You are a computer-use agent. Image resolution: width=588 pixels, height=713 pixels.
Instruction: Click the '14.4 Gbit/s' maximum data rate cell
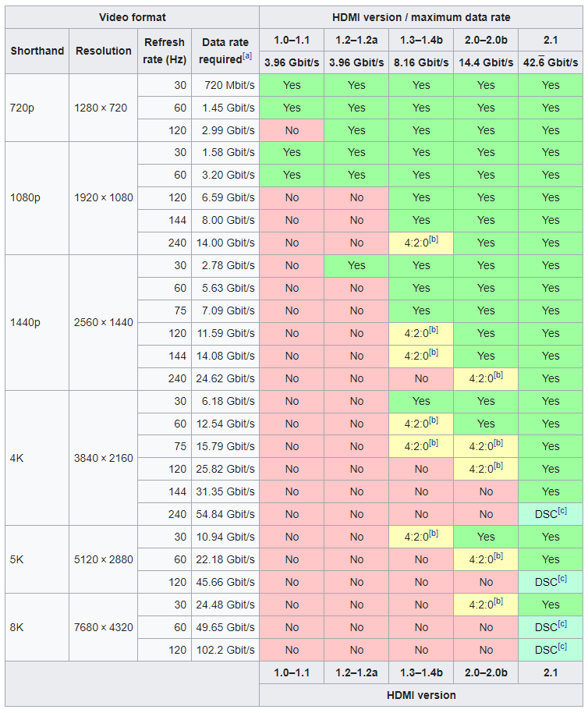tap(486, 62)
